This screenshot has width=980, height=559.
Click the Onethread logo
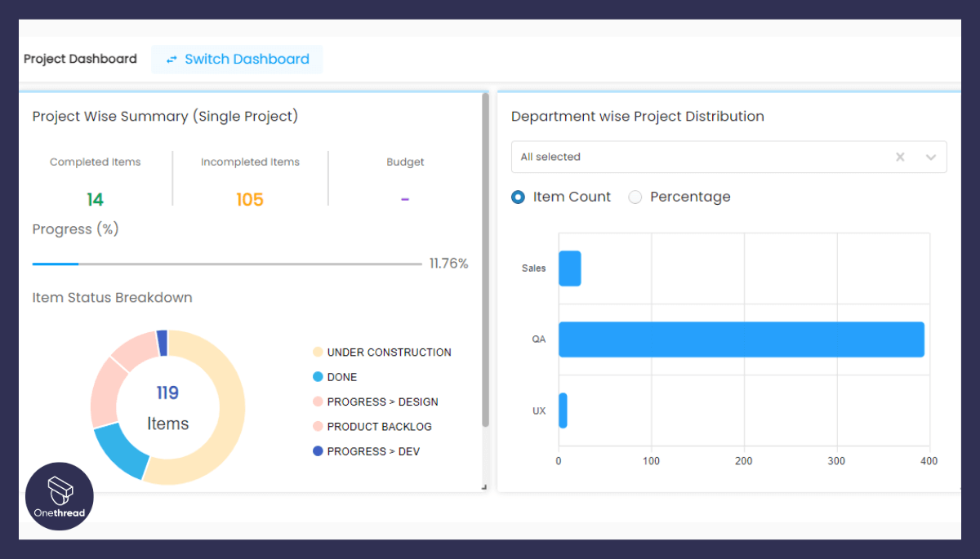pos(59,496)
